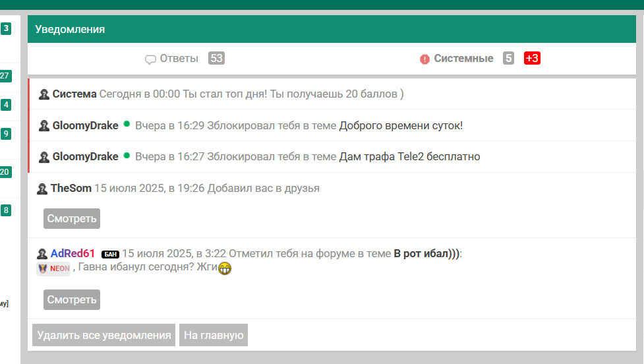Viewport: 644px width, 364px height.
Task: Click Смотреть under AdRed61 mention
Action: pyautogui.click(x=72, y=299)
